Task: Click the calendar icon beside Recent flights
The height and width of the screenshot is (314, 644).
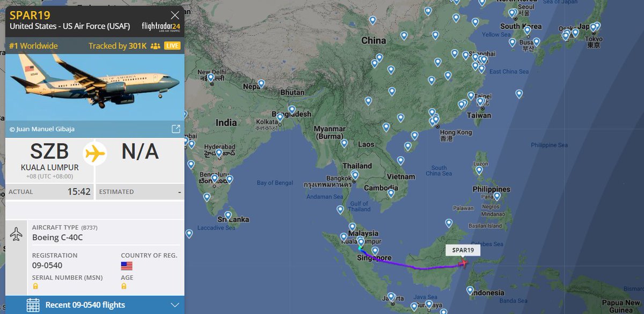Action: [x=33, y=305]
